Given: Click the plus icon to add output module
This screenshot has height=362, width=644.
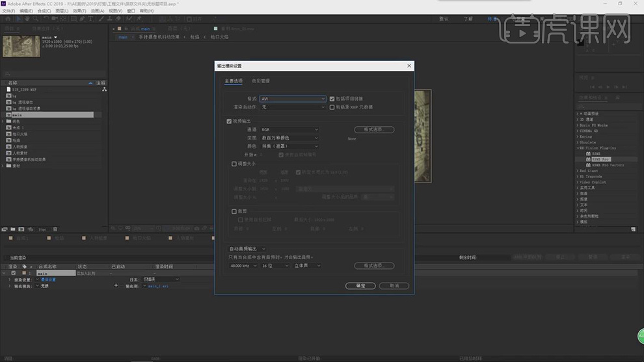Looking at the screenshot, I should 116,285.
